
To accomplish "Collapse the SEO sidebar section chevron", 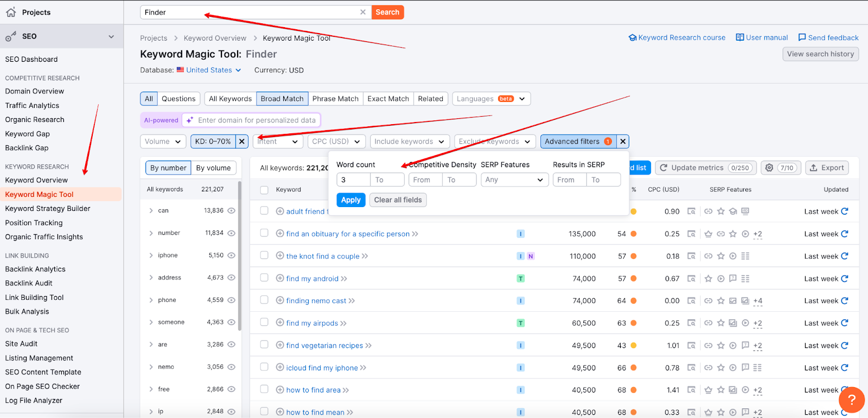I will (x=111, y=36).
